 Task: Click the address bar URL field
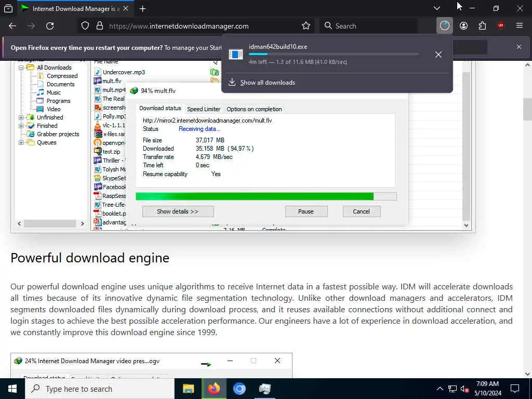point(204,26)
